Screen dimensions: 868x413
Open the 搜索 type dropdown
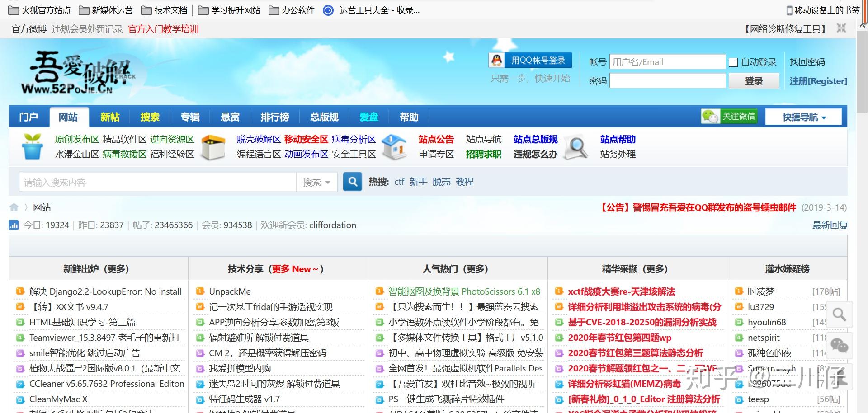click(x=316, y=182)
